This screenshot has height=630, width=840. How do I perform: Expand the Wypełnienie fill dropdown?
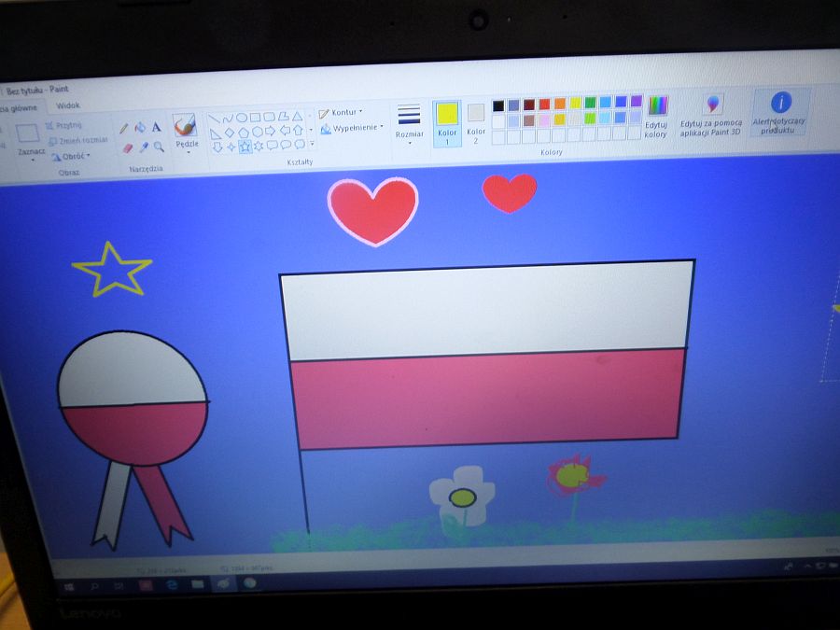pyautogui.click(x=353, y=128)
